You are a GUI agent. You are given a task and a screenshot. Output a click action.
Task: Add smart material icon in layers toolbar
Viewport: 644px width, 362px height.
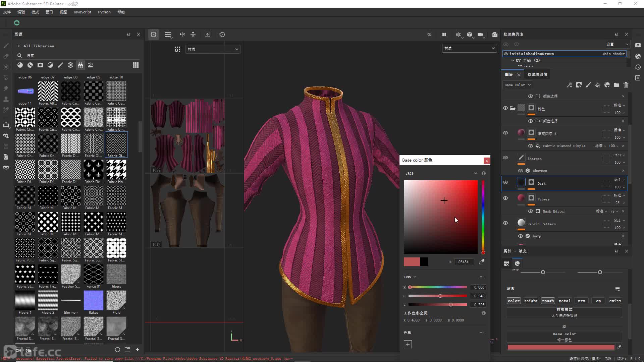[x=607, y=85]
